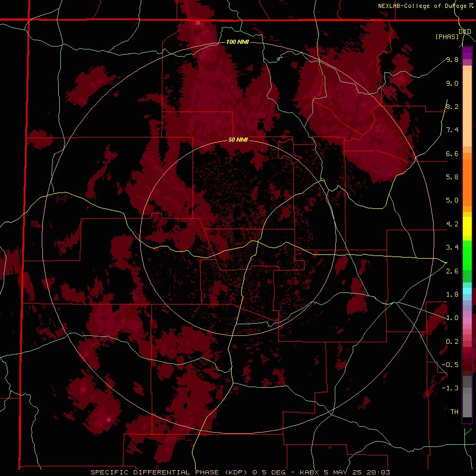Click the 2.6 scale value
This screenshot has width=476, height=476.
(x=452, y=271)
